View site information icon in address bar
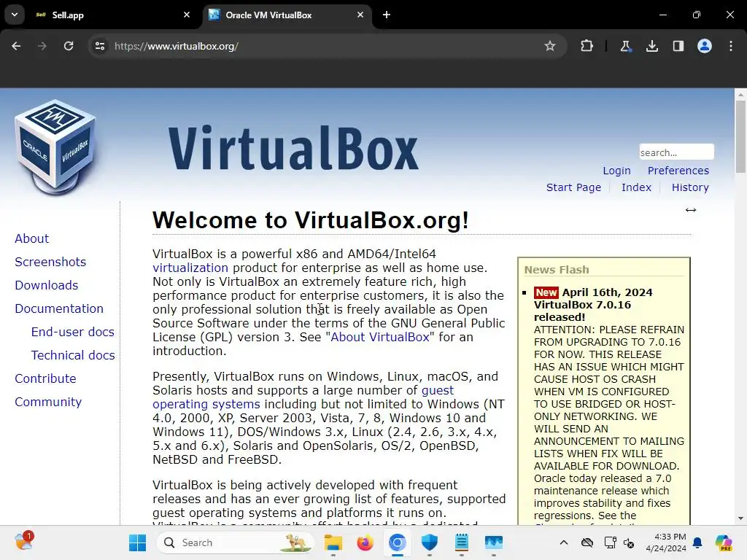The image size is (747, 560). [x=100, y=46]
